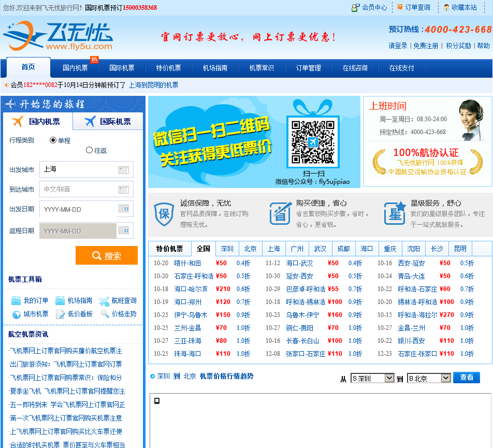Open the 海口-武汉 fare link
The width and height of the screenshot is (493, 448).
click(x=299, y=263)
